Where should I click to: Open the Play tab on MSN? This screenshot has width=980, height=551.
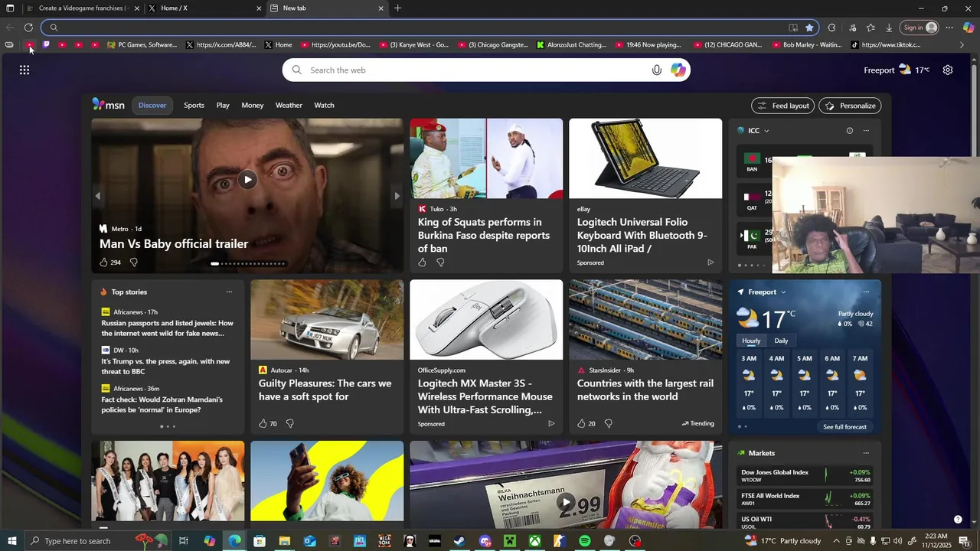click(x=223, y=105)
